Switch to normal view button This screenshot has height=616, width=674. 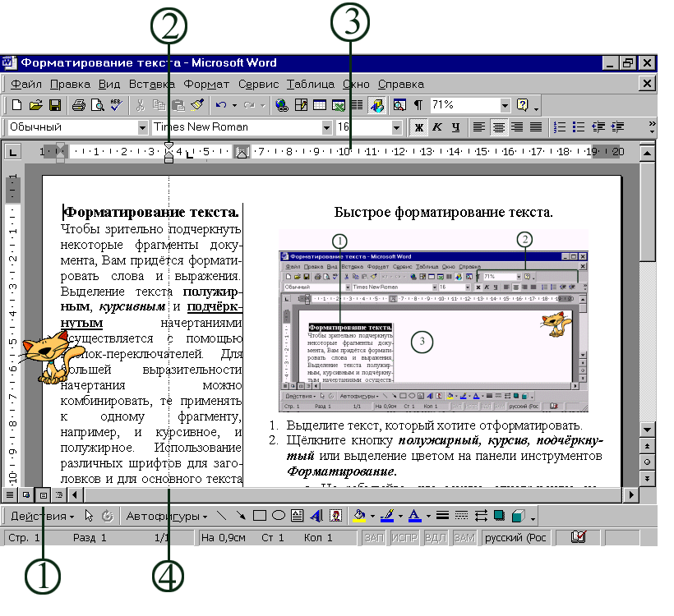pos(9,495)
